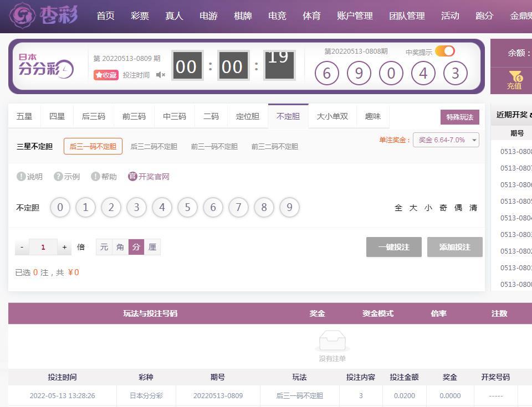532x407 pixels.
Task: Open 首页 in top navigation
Action: 105,16
